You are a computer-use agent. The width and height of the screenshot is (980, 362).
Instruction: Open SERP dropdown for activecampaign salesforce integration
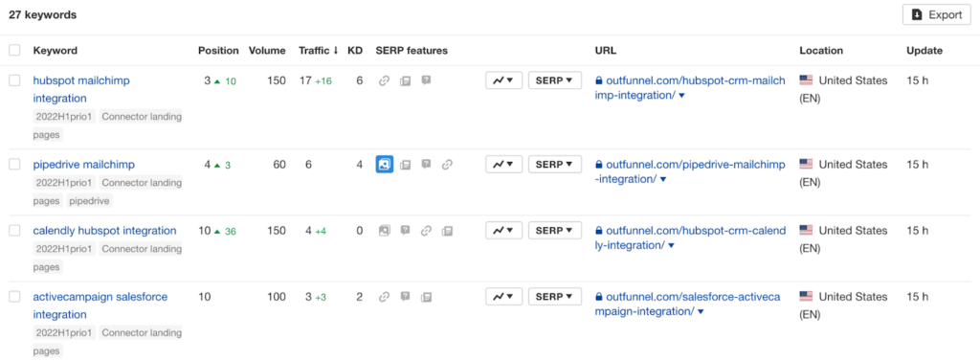(555, 297)
